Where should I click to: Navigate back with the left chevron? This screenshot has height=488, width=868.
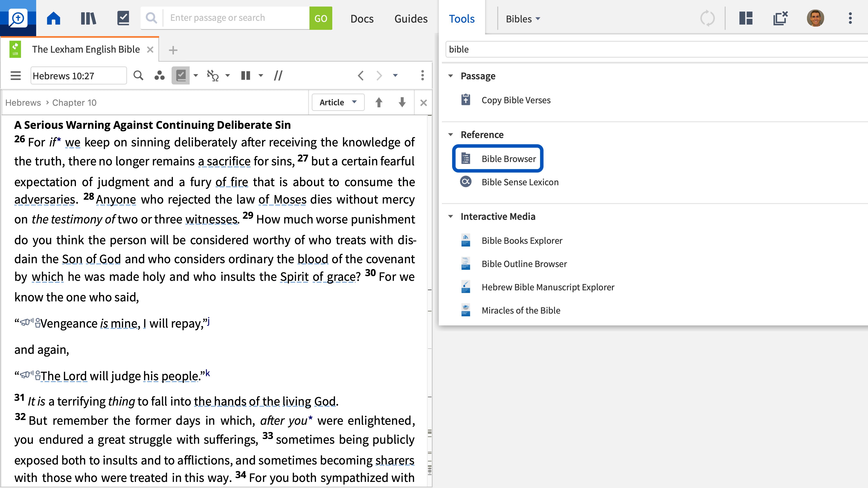point(361,75)
